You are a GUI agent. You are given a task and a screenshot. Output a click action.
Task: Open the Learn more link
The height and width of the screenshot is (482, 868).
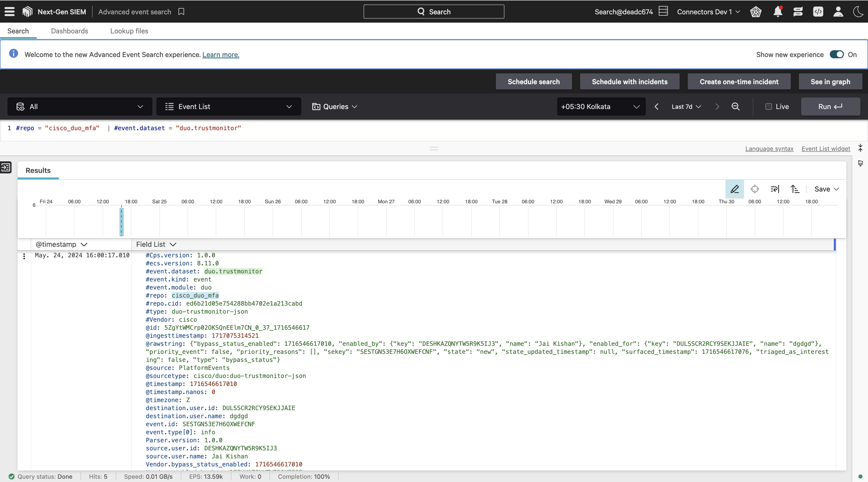click(x=221, y=55)
